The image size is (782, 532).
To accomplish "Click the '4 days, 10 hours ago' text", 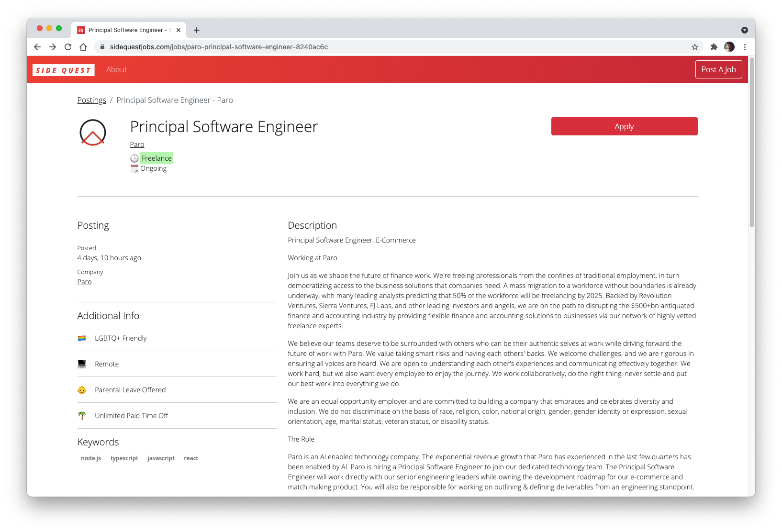I will click(x=109, y=258).
